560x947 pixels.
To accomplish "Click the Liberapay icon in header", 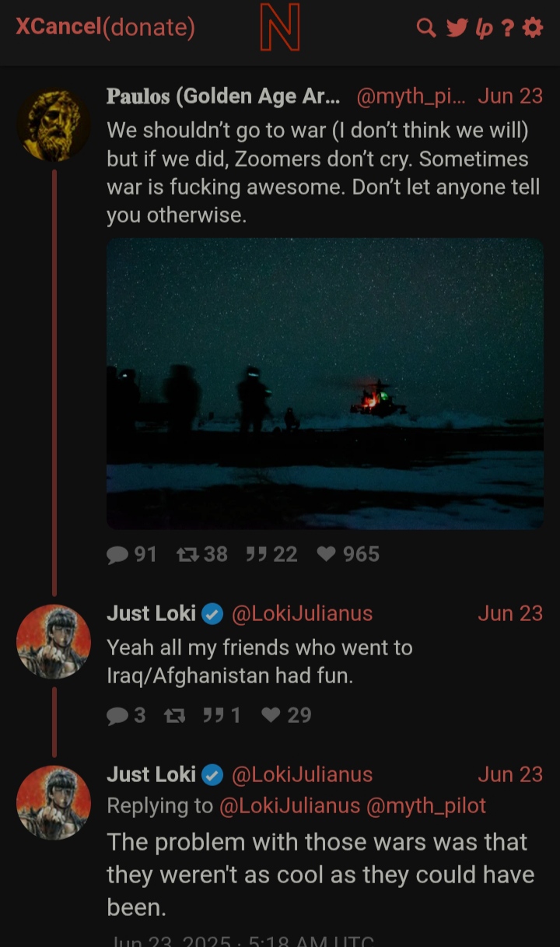I will click(x=484, y=28).
